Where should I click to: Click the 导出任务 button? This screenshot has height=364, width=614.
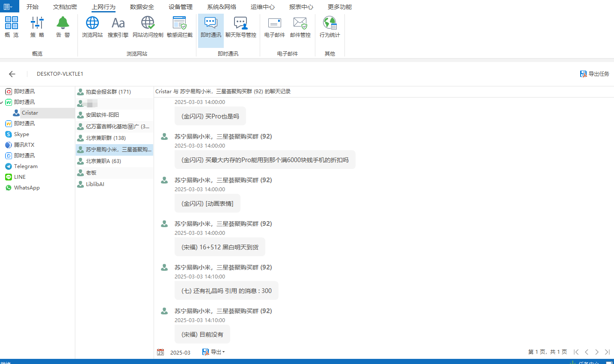594,74
